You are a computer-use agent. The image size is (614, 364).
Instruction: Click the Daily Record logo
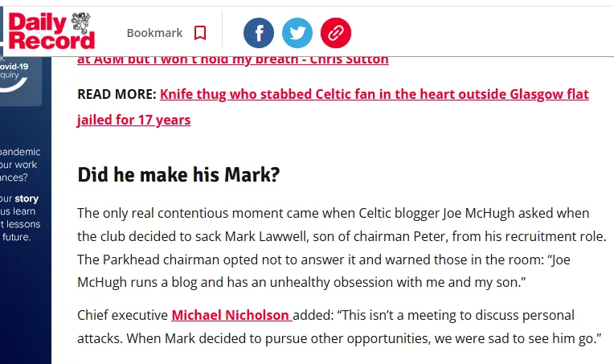pos(44,32)
